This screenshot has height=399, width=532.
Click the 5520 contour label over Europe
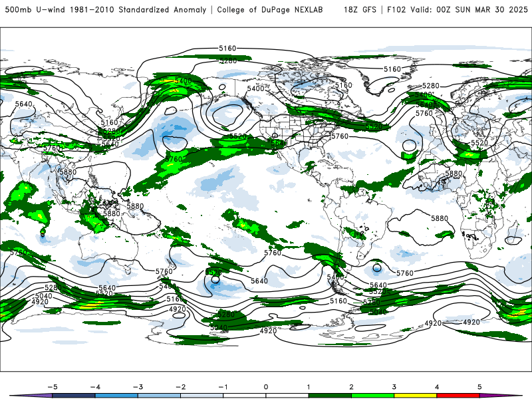[479, 143]
